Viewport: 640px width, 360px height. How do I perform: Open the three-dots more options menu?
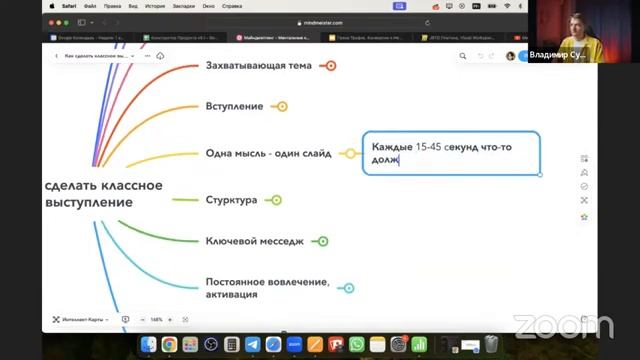click(147, 56)
